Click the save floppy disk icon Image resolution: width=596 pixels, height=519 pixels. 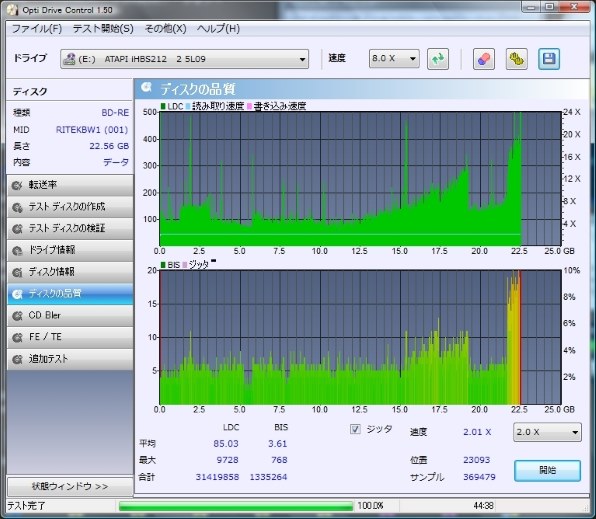[x=549, y=59]
